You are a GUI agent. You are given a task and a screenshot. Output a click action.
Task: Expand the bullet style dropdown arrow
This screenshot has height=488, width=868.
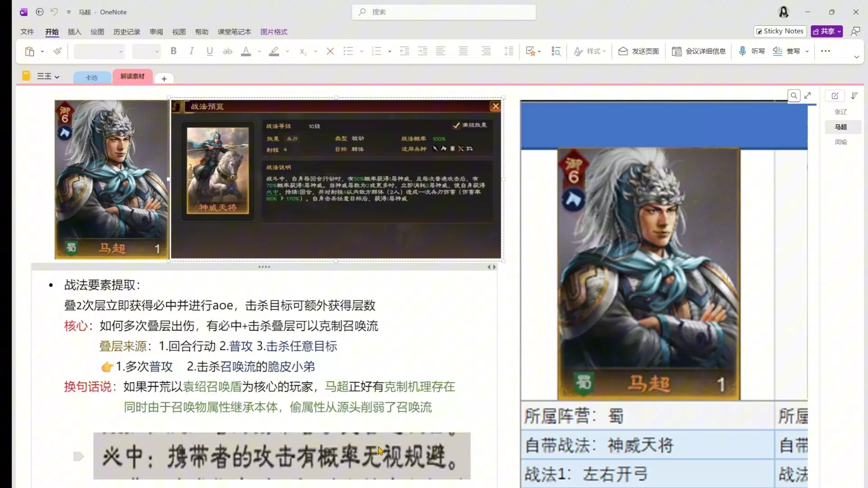[x=362, y=52]
